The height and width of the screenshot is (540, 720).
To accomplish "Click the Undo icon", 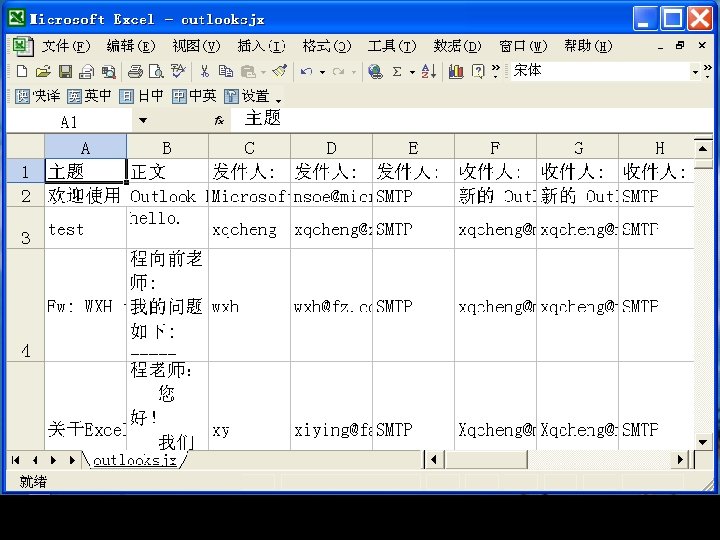I will [x=306, y=72].
